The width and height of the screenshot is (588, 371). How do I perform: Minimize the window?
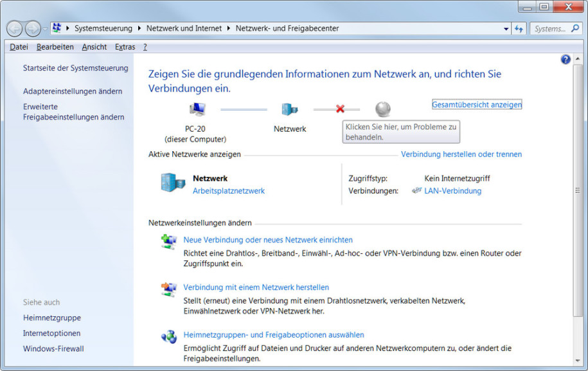click(x=528, y=7)
